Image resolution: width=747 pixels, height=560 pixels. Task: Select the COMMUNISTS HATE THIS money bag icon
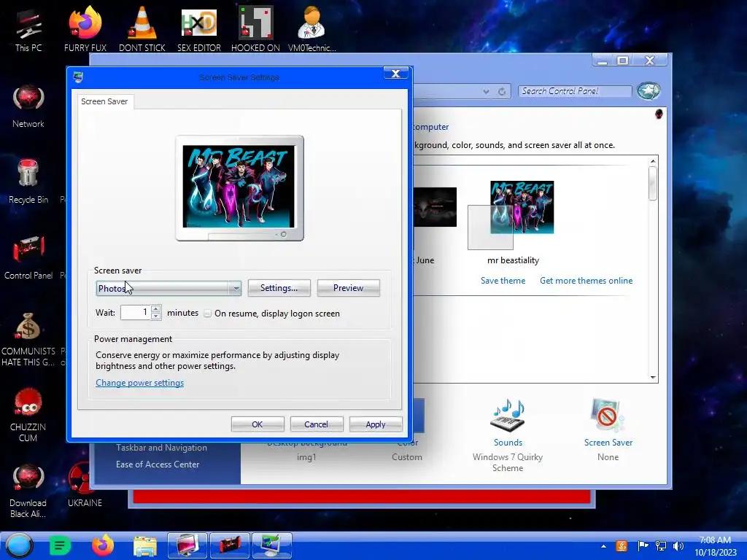click(x=28, y=339)
